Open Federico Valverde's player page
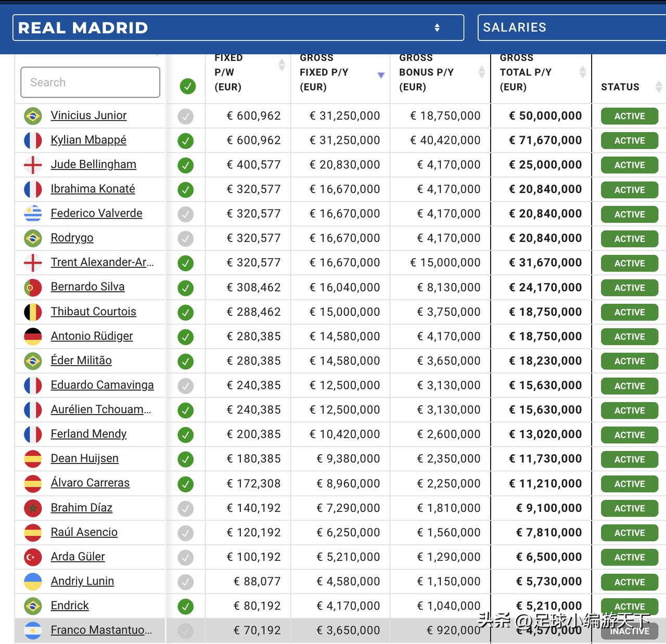 (96, 213)
